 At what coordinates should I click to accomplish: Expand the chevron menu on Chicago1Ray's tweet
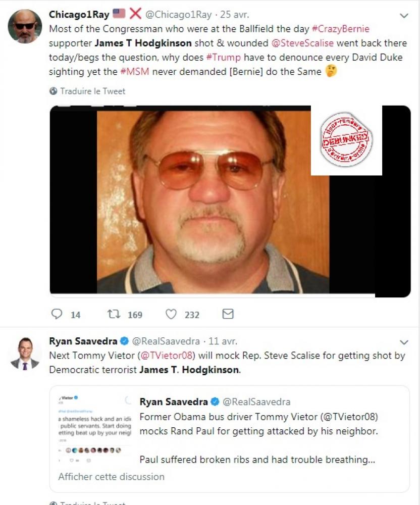pyautogui.click(x=404, y=16)
